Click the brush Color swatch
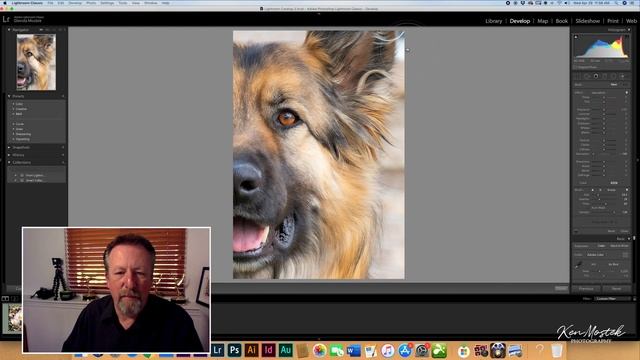The width and height of the screenshot is (640, 360). tap(614, 183)
